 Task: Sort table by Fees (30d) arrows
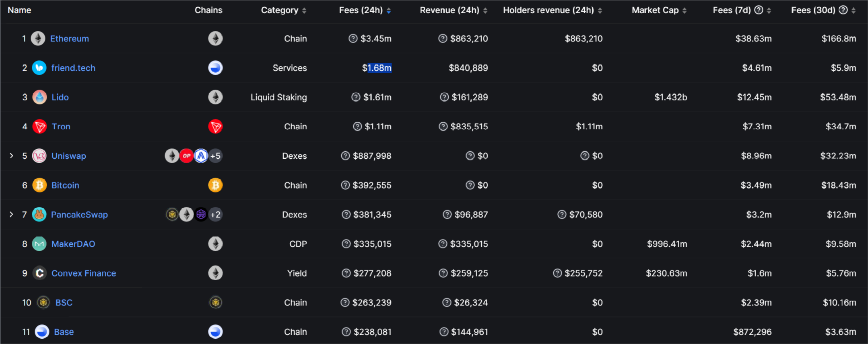(x=854, y=10)
